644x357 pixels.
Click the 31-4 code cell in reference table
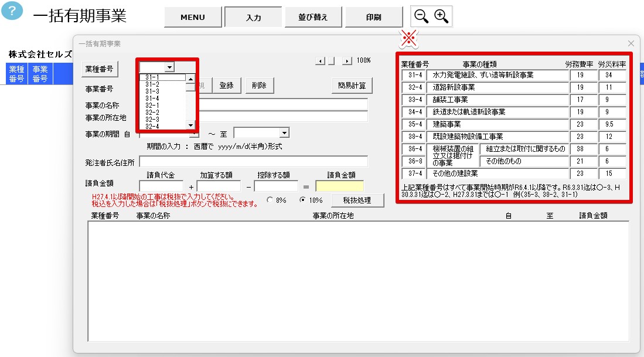pos(414,75)
